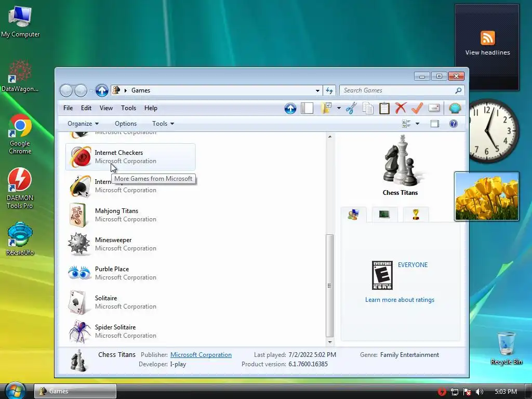Expand the breadcrumb arrow before Games
This screenshot has width=532, height=399.
coord(126,90)
